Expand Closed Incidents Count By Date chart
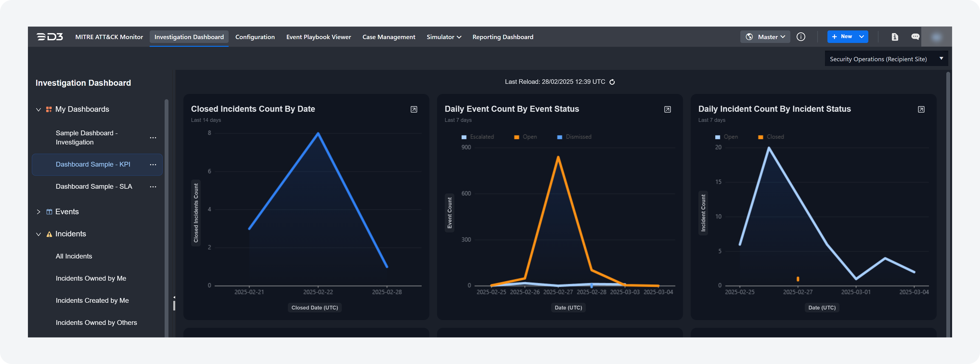 414,109
